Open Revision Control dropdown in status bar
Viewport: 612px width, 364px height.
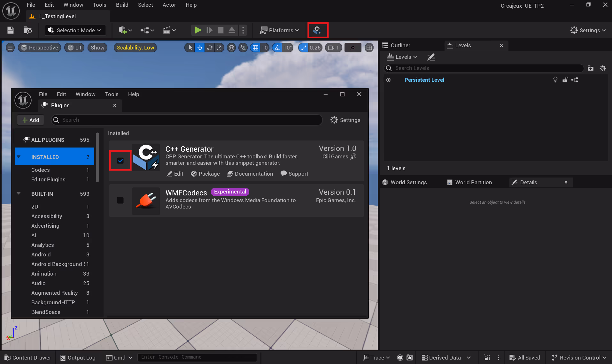(x=579, y=358)
